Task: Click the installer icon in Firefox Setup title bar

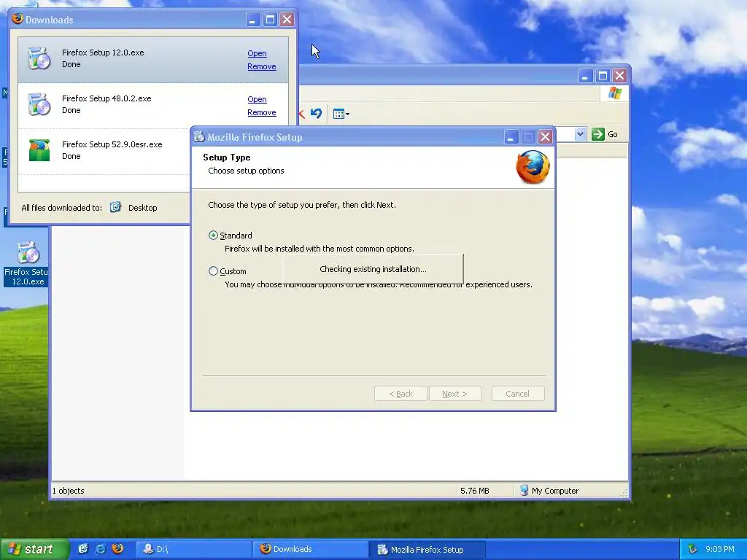Action: [x=199, y=137]
